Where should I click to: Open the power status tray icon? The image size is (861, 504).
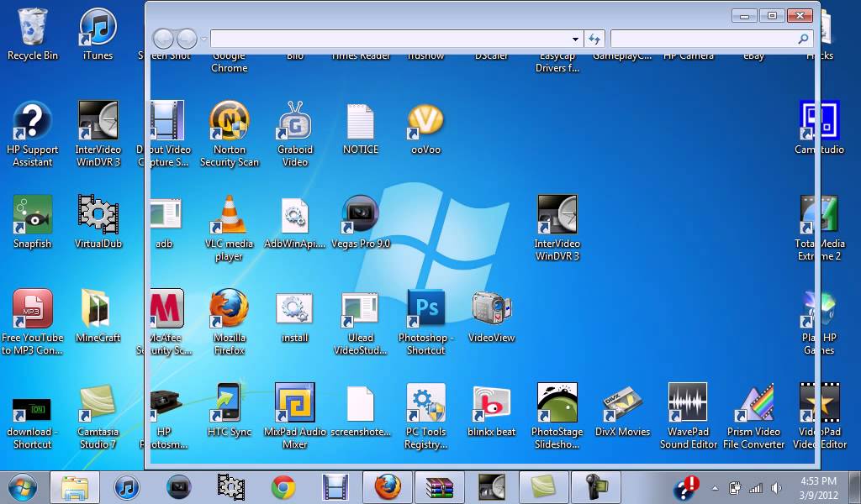[x=735, y=487]
